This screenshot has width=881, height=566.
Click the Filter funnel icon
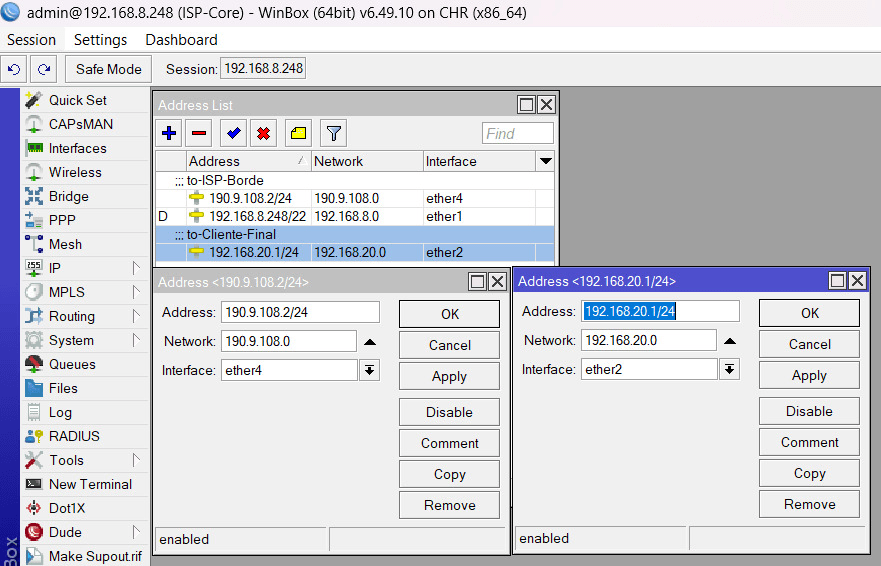(x=333, y=133)
